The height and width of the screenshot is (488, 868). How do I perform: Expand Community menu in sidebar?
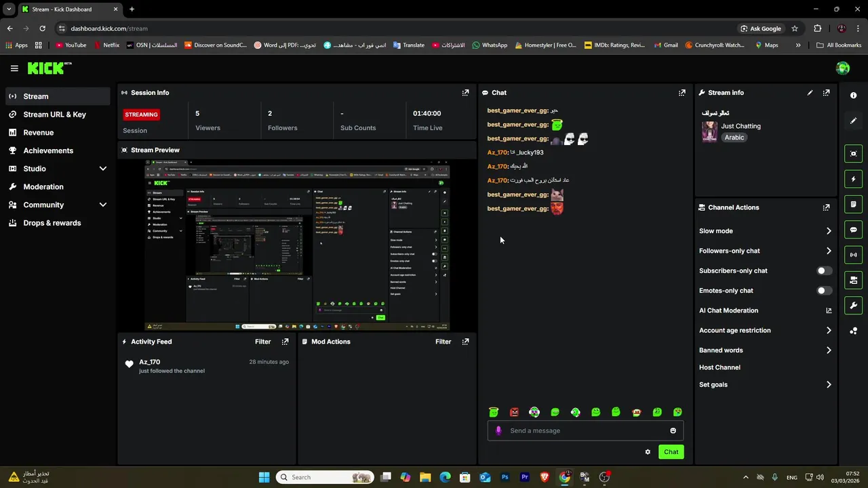coord(103,205)
